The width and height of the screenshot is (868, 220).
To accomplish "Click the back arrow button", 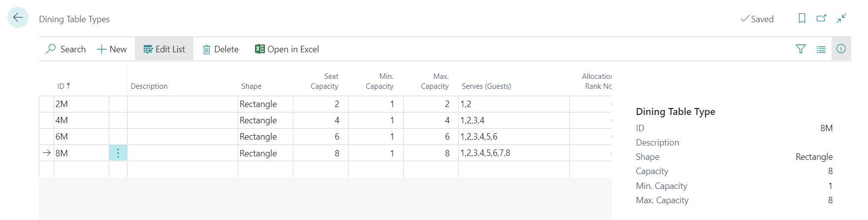I will pos(18,18).
